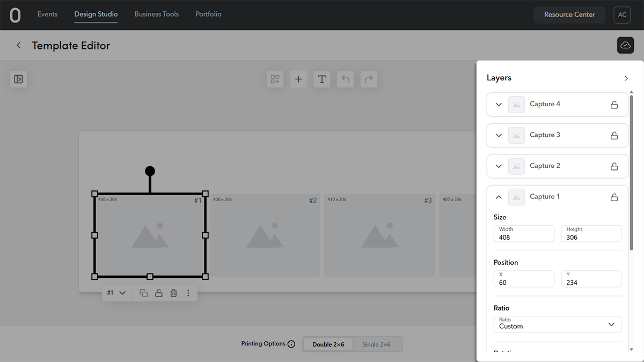
Task: Select the Text tool icon
Action: [x=322, y=79]
